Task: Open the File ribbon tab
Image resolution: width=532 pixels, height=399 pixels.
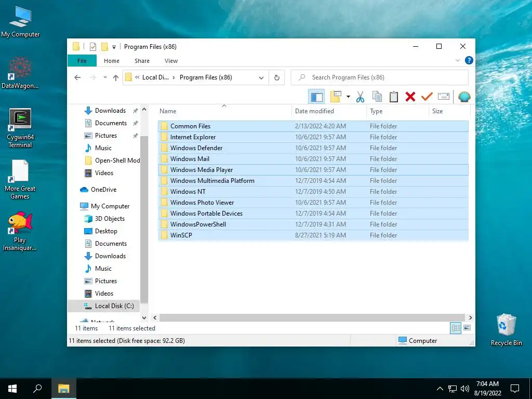Action: tap(82, 61)
